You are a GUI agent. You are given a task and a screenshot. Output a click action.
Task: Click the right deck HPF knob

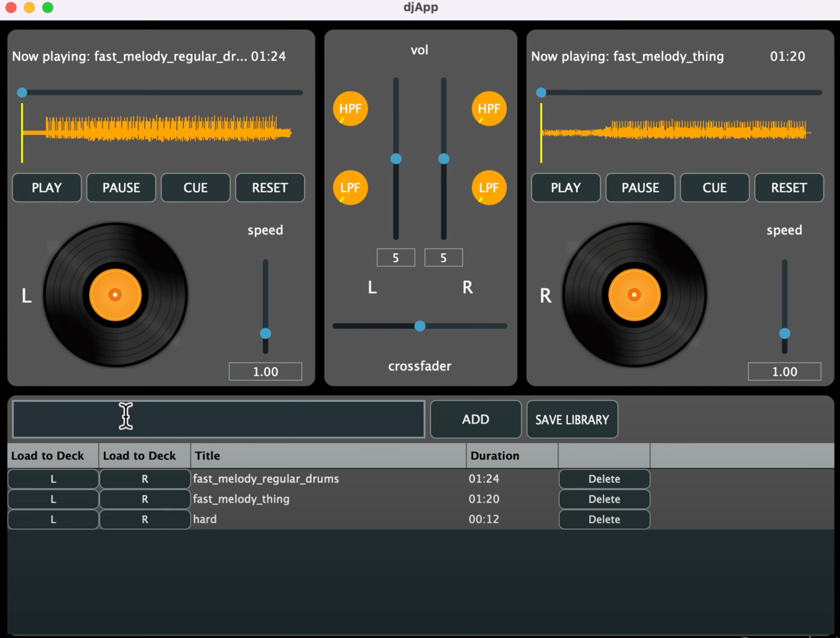(489, 109)
